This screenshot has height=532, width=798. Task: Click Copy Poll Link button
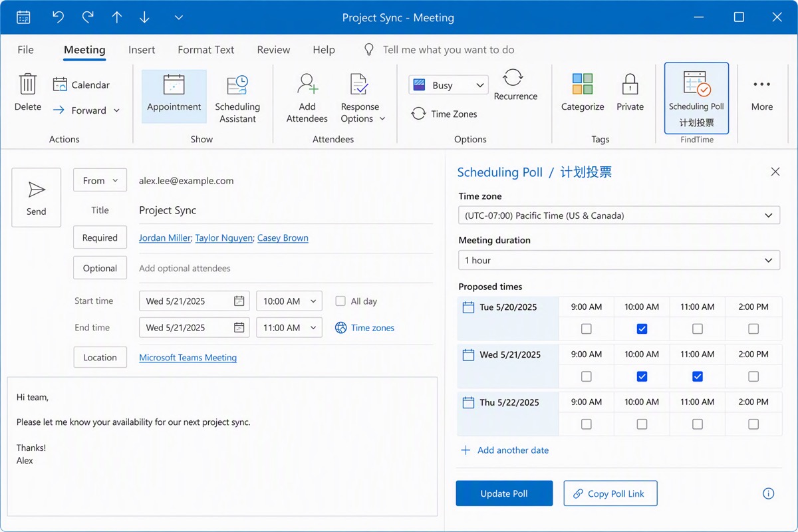click(610, 493)
